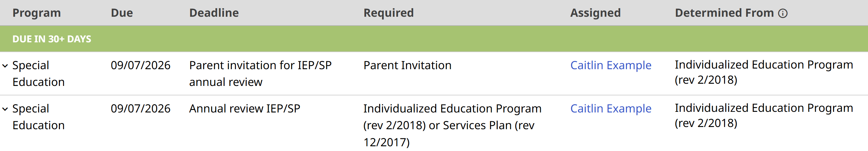Viewport: 868px width, 151px height.
Task: Click the Deadline column header
Action: tap(214, 13)
